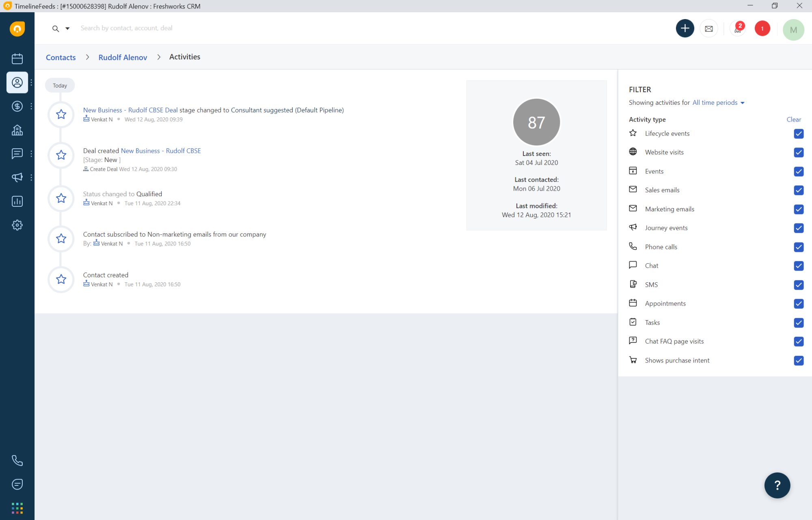Clear all activity type filters
The height and width of the screenshot is (520, 812).
coord(794,119)
